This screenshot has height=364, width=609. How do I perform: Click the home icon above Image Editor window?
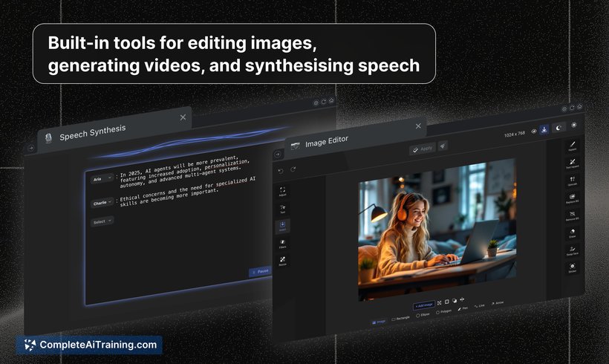[x=579, y=106]
